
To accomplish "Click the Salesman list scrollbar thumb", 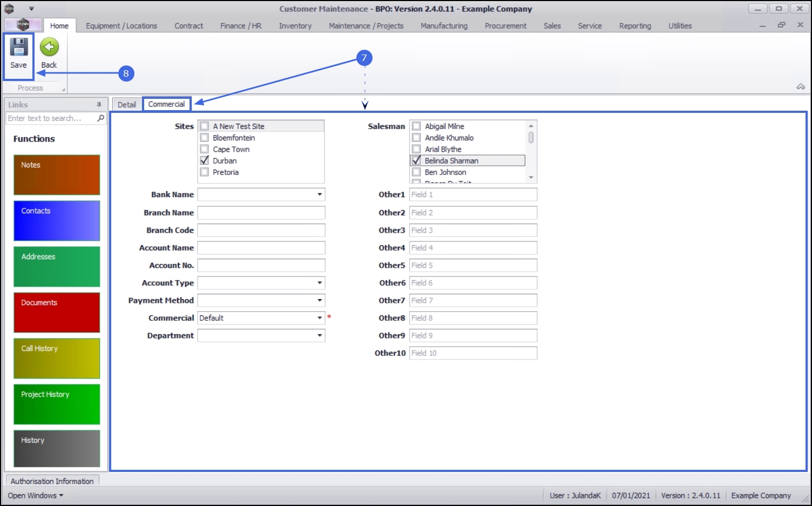I will tap(531, 138).
